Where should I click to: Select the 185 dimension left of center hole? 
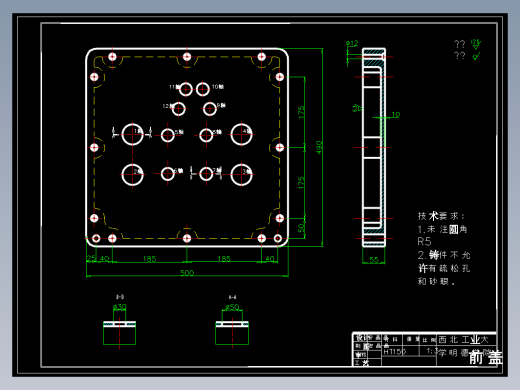[149, 259]
